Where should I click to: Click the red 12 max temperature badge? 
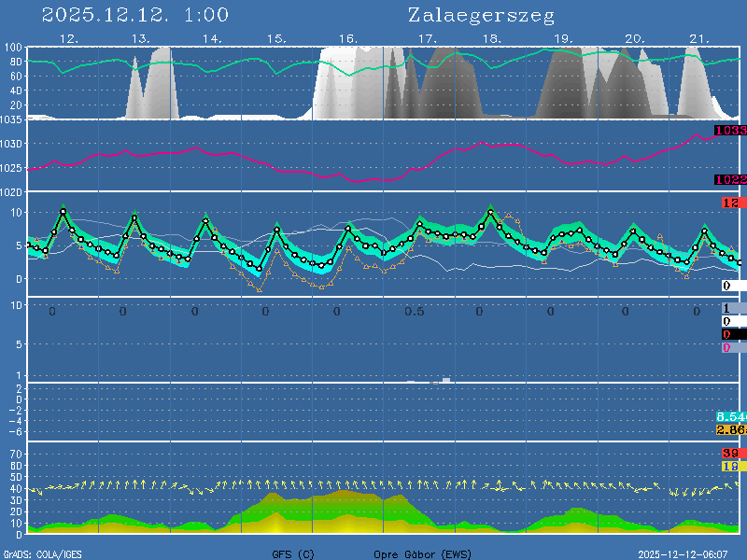click(730, 203)
